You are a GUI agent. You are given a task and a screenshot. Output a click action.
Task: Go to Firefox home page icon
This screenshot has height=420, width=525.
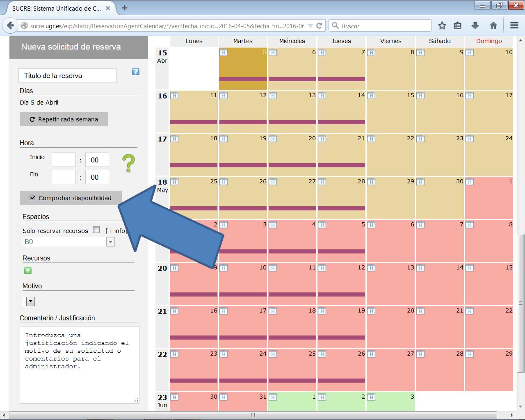coord(493,25)
